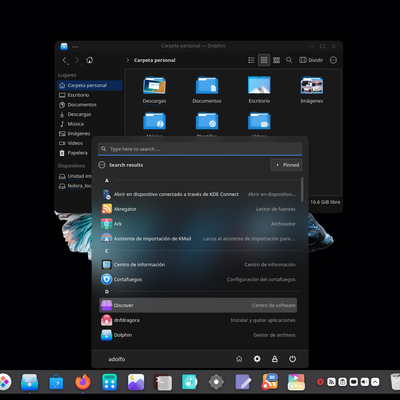
Task: Launch Firefox from dock
Action: (83, 382)
